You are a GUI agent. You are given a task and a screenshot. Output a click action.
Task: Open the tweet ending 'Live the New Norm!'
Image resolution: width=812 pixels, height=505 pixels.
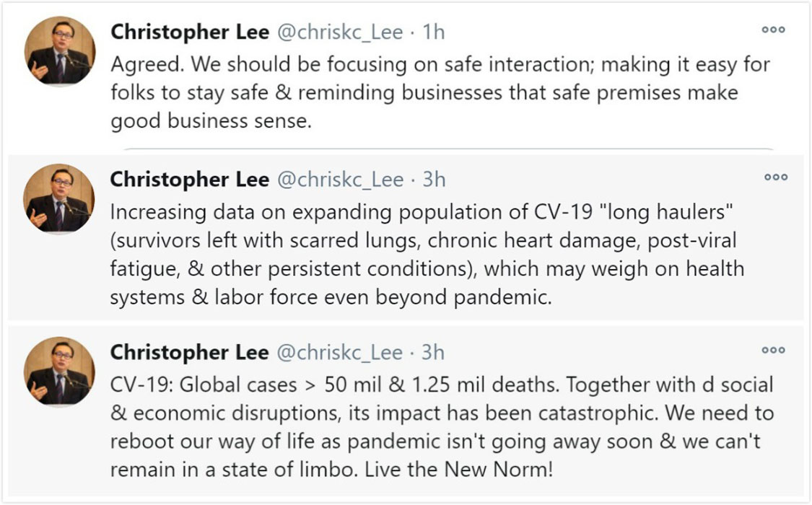442,427
